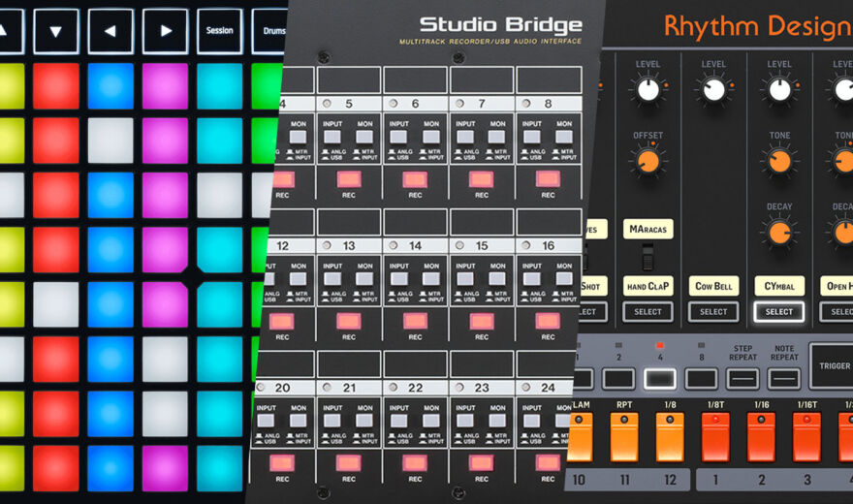Push the orange RPT step key
The width and height of the screenshot is (853, 504).
point(624,437)
